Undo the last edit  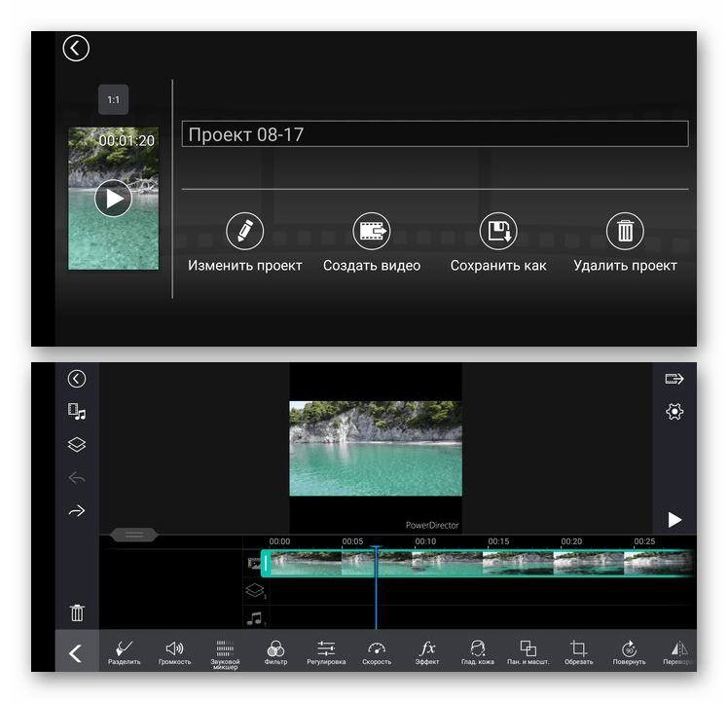tap(77, 477)
